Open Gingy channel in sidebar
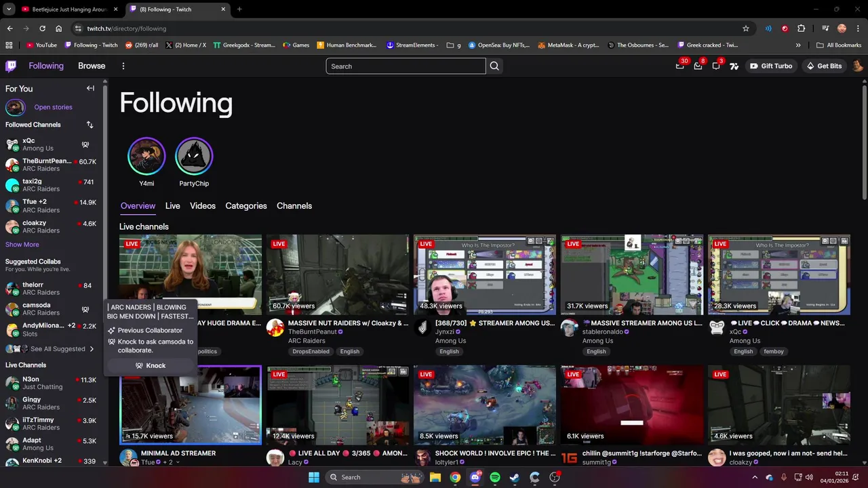The width and height of the screenshot is (868, 488). [51, 403]
